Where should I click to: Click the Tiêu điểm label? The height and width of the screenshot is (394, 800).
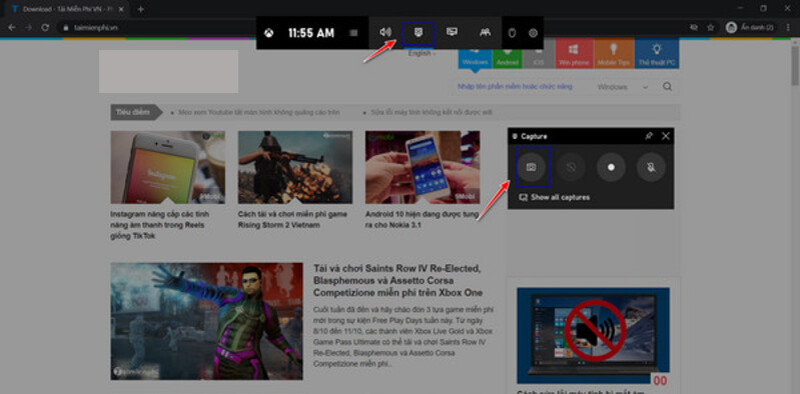coord(133,112)
